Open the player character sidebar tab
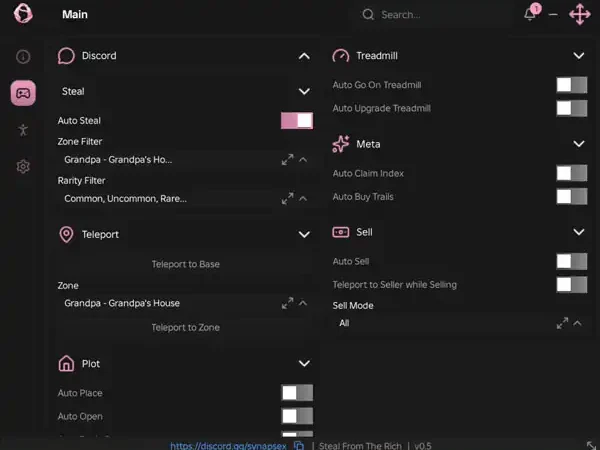 (23, 130)
